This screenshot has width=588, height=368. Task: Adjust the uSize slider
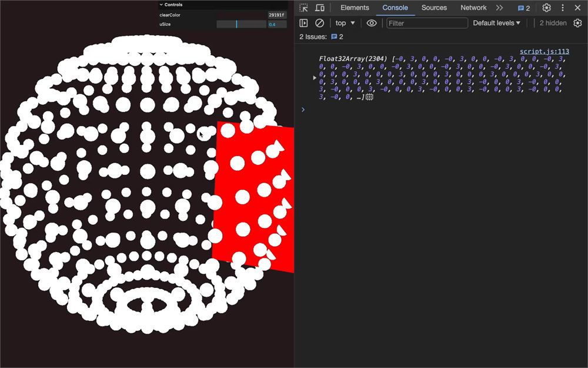point(242,24)
